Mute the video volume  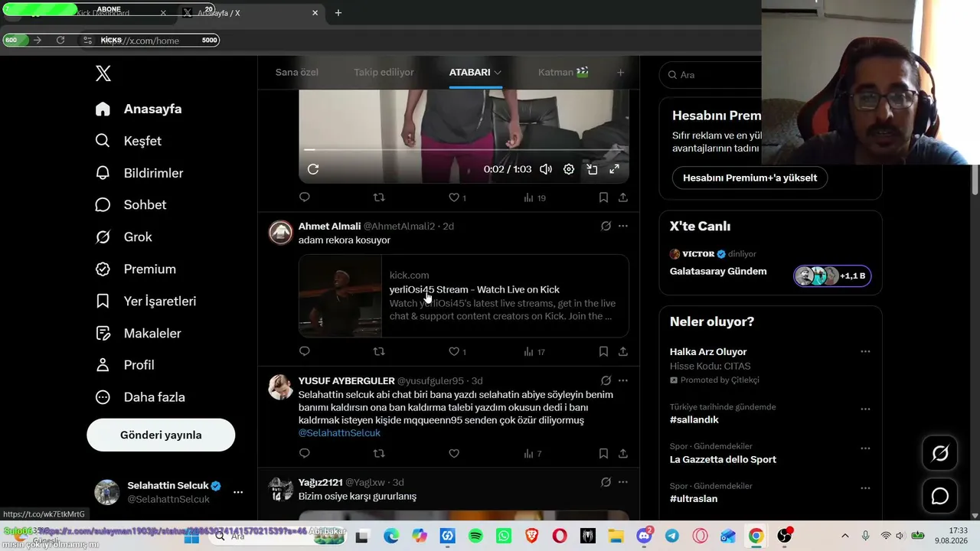[x=546, y=169]
